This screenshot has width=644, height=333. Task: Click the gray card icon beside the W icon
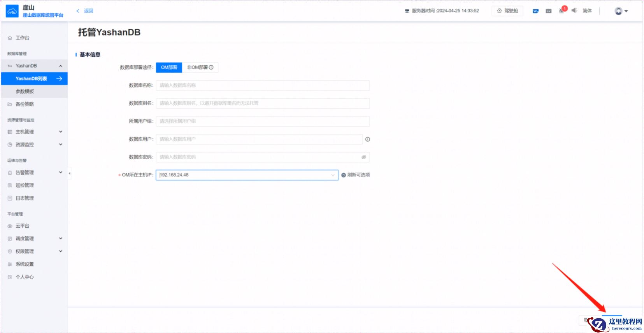(549, 11)
